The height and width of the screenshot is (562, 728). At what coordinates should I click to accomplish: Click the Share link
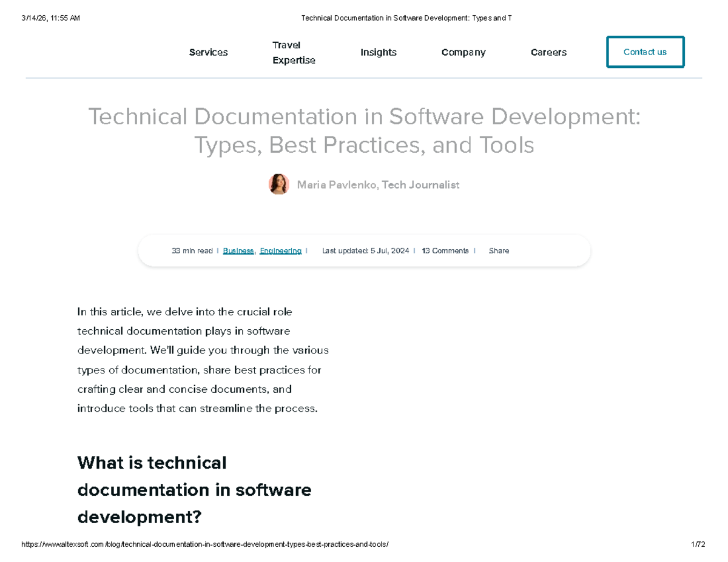(499, 250)
